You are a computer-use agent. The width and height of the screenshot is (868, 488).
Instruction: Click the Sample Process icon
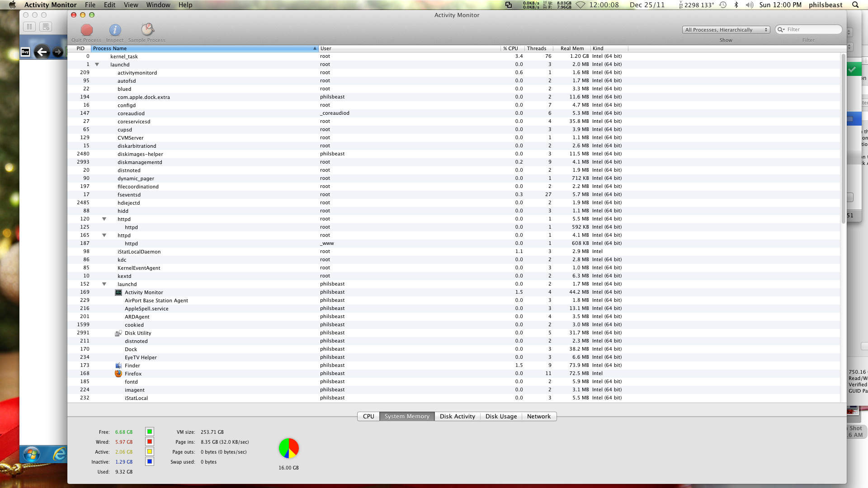click(x=147, y=30)
